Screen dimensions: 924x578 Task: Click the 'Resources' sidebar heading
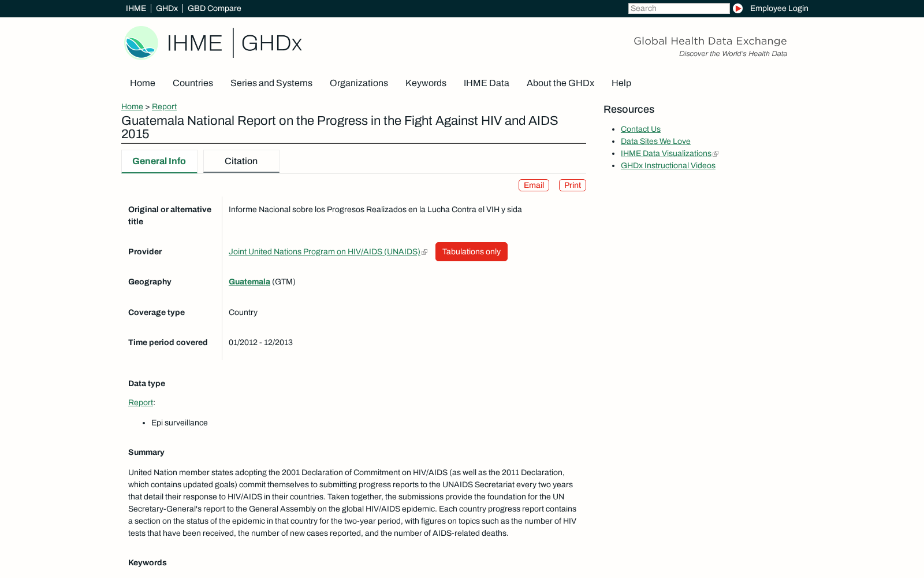click(629, 109)
